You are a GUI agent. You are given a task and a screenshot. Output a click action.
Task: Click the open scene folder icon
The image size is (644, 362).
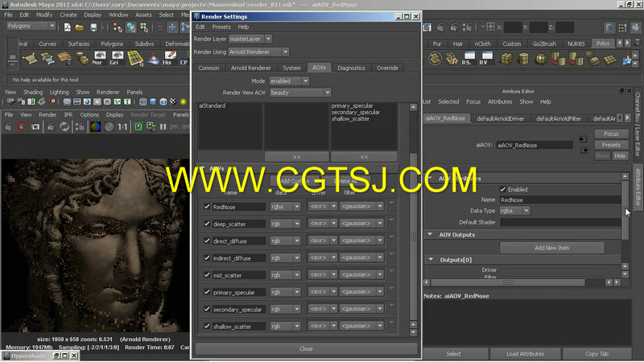coord(80,27)
